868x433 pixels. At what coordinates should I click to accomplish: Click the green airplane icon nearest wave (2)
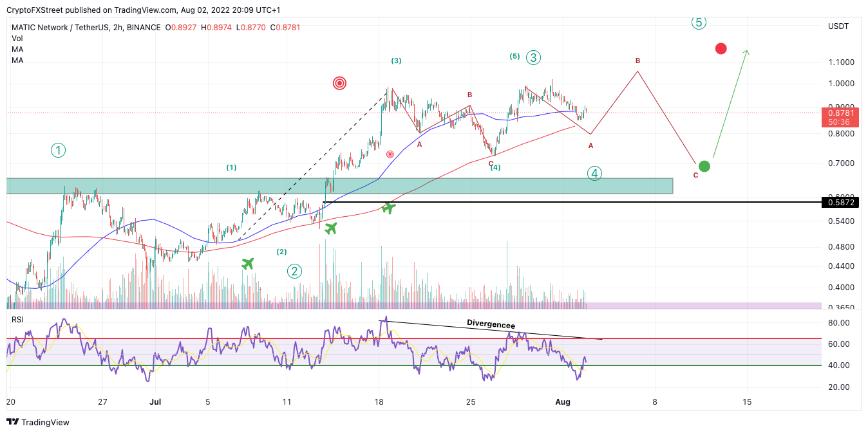pos(248,263)
